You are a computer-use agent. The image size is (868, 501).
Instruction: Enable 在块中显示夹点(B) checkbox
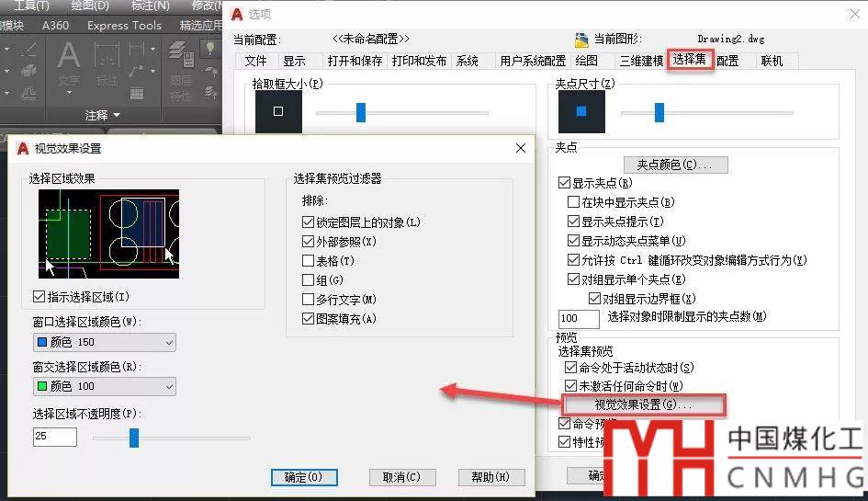(x=574, y=201)
